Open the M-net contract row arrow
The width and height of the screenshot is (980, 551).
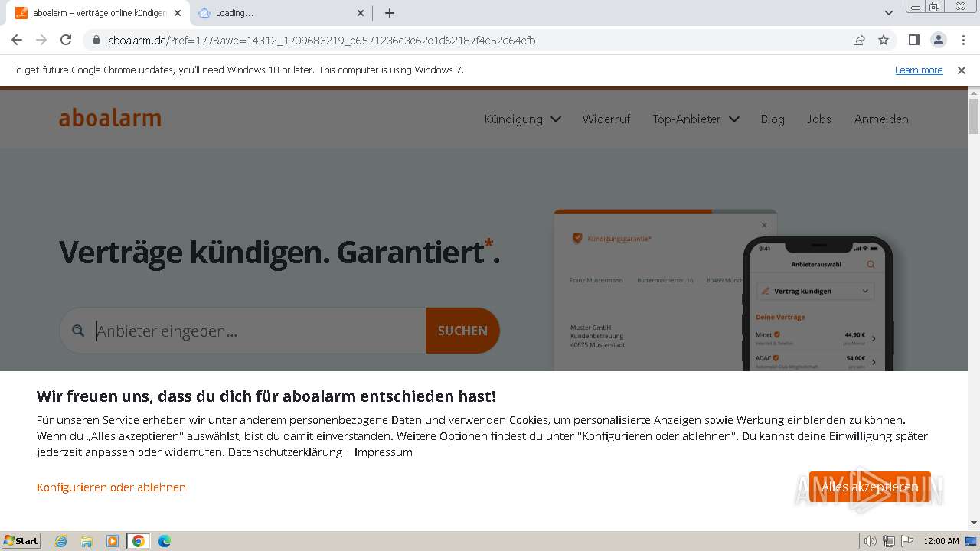pos(874,338)
